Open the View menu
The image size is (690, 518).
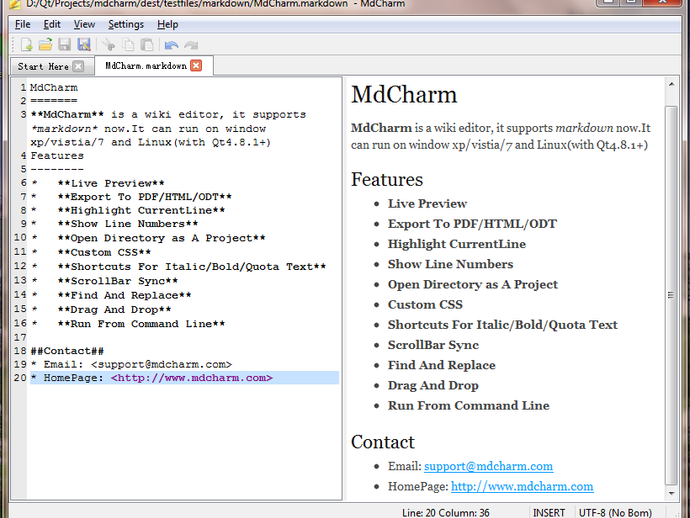click(x=84, y=24)
